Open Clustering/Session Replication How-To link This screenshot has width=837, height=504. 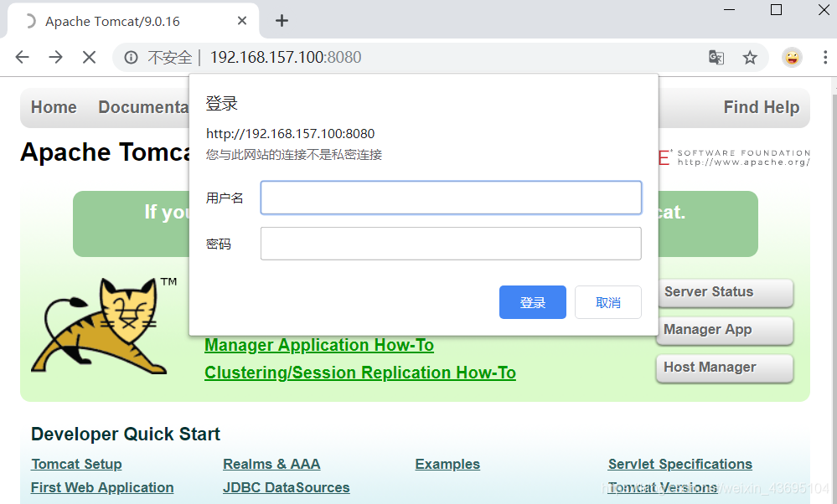(360, 373)
